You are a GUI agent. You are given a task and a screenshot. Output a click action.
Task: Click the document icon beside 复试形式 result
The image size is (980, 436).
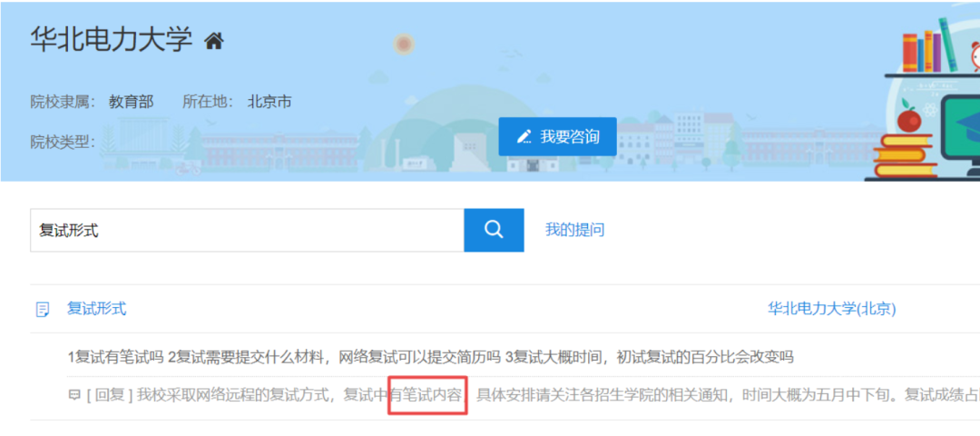pos(43,310)
